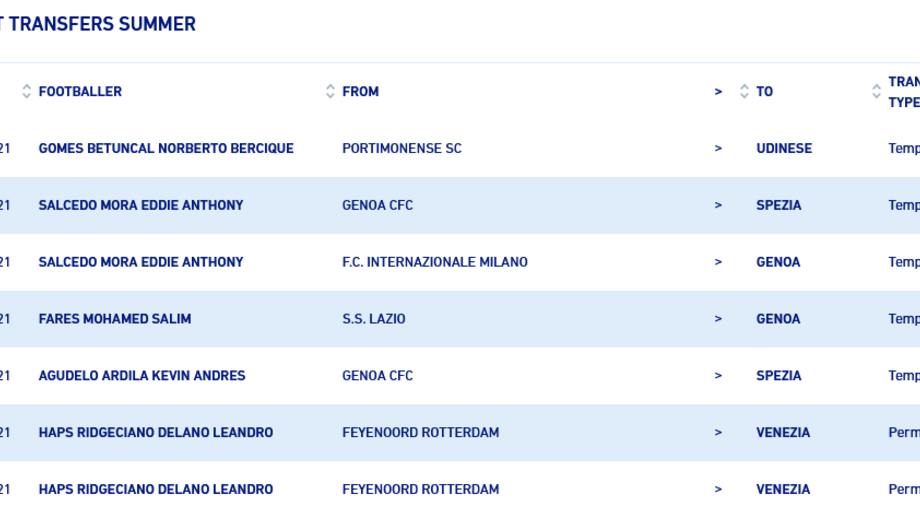
Task: Click the Transfers Summer heading
Action: tap(98, 24)
